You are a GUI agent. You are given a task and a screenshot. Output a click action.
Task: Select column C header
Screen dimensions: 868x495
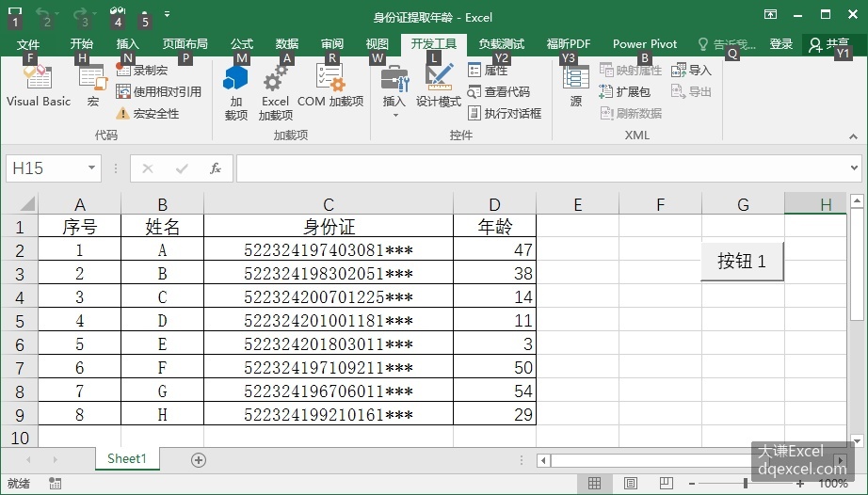pos(329,204)
